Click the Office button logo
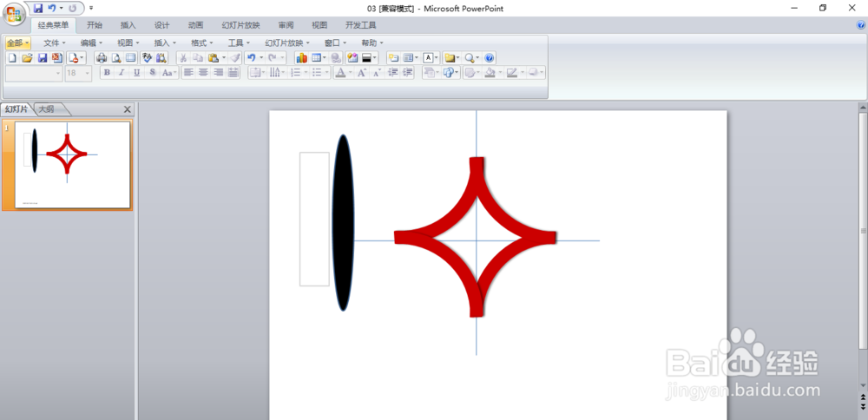 coord(13,13)
